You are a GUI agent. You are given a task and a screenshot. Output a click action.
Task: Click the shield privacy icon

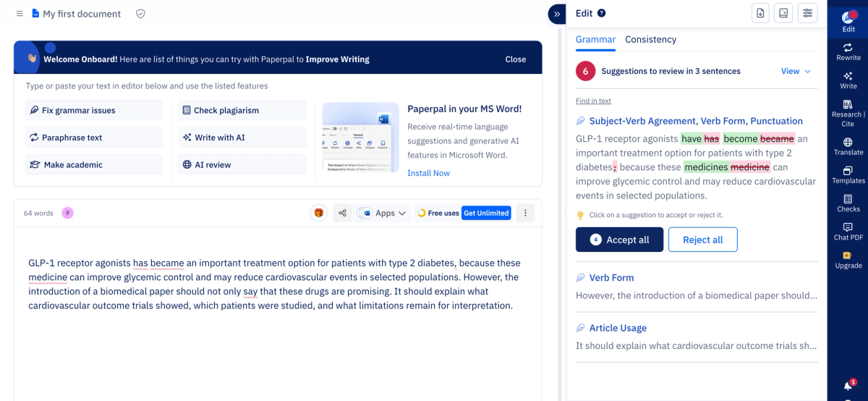tap(140, 14)
